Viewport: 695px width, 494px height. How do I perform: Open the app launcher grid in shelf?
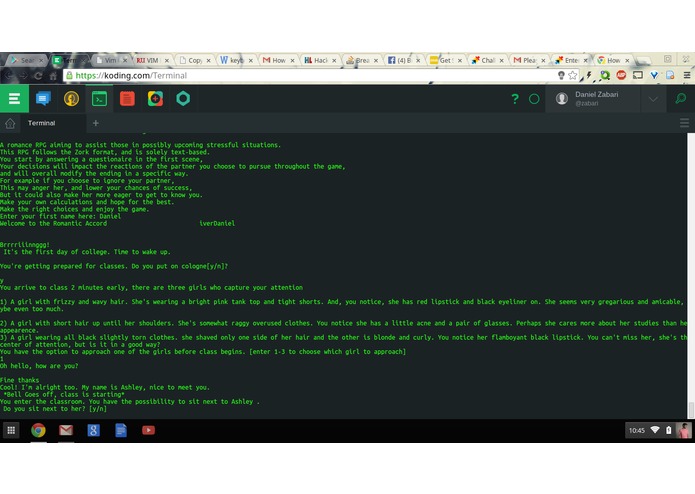11,430
